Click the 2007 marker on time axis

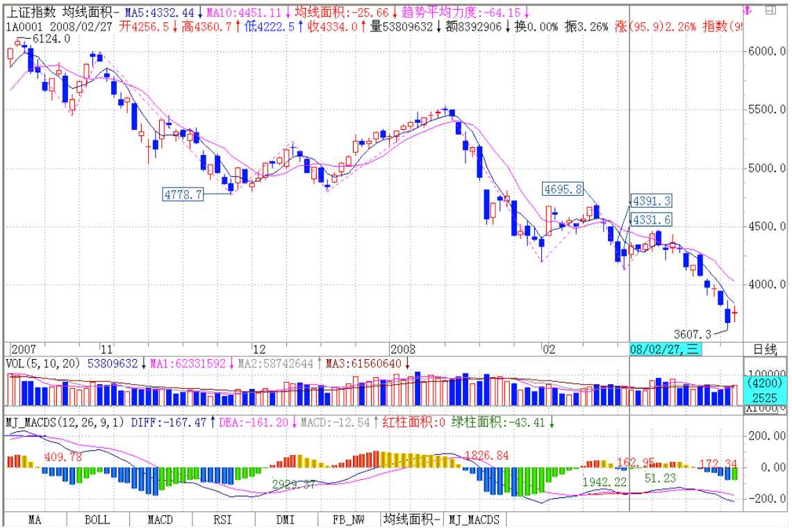(x=24, y=349)
